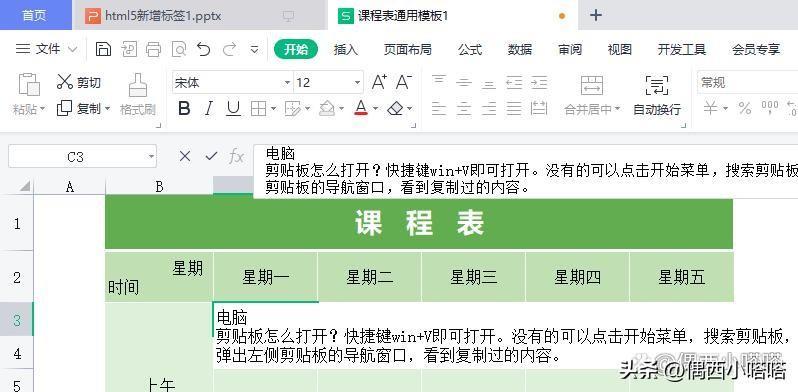Click the Print preview icon

(x=179, y=49)
